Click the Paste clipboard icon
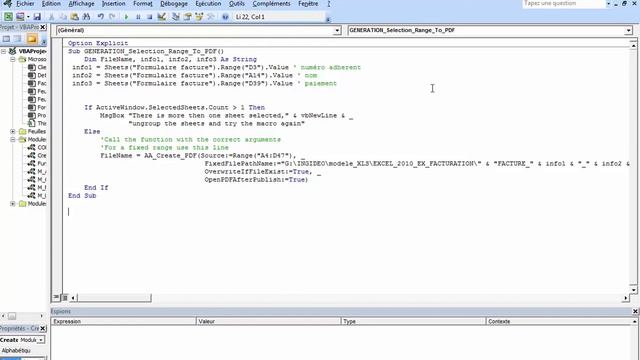Screen dimensions: 640x360 74,17
